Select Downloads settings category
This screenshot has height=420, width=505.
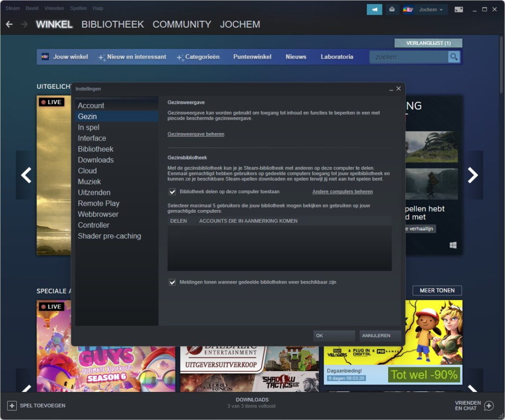click(116, 160)
